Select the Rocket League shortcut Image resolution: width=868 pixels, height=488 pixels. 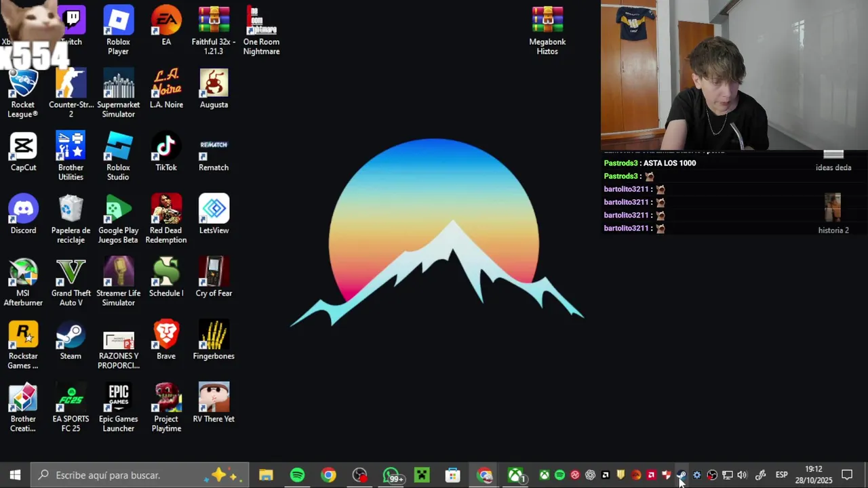(x=23, y=94)
